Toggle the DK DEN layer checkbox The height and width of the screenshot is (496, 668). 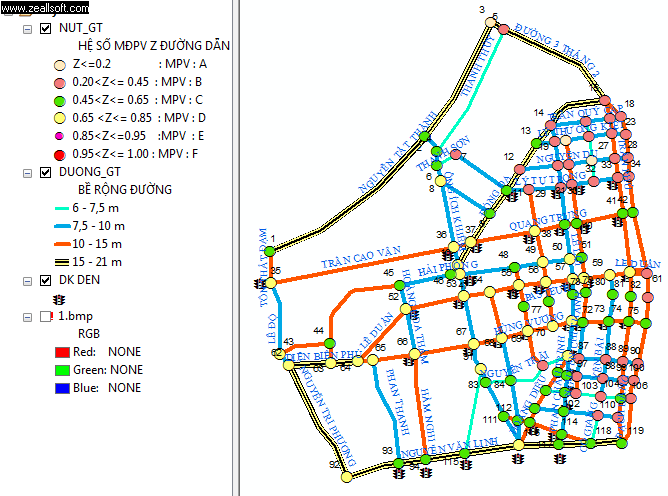(46, 280)
